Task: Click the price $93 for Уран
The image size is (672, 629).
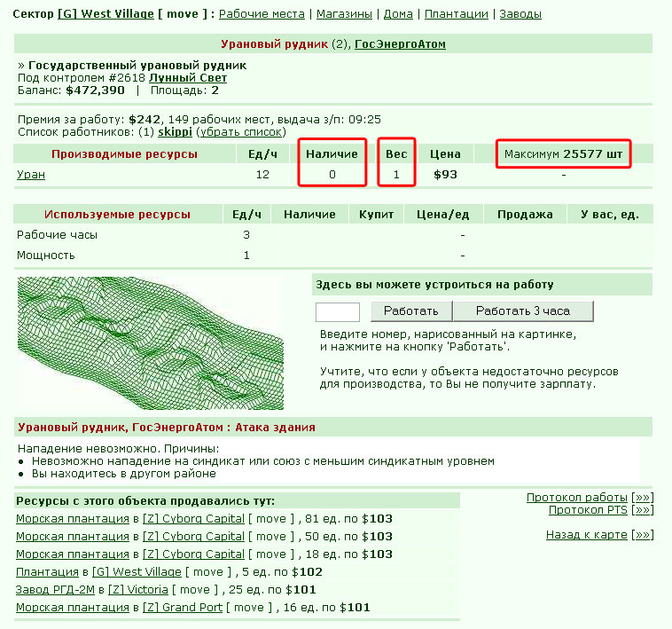Action: (x=445, y=175)
